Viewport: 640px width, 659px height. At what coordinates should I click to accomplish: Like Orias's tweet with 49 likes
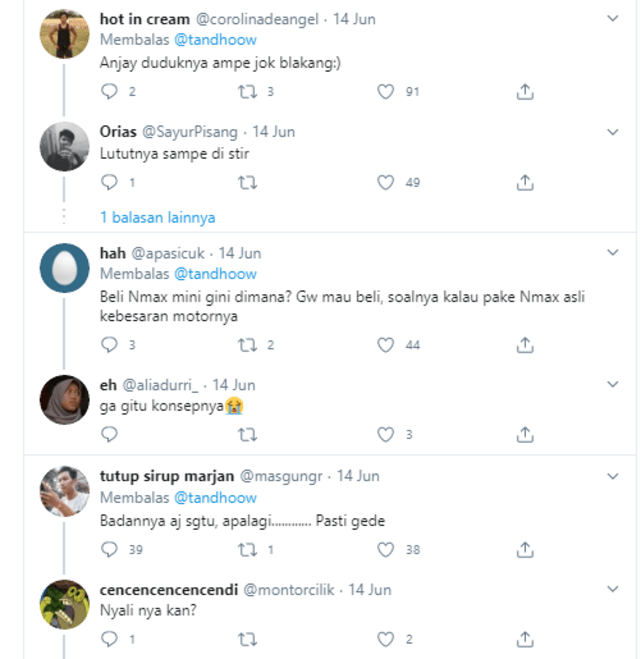(386, 183)
